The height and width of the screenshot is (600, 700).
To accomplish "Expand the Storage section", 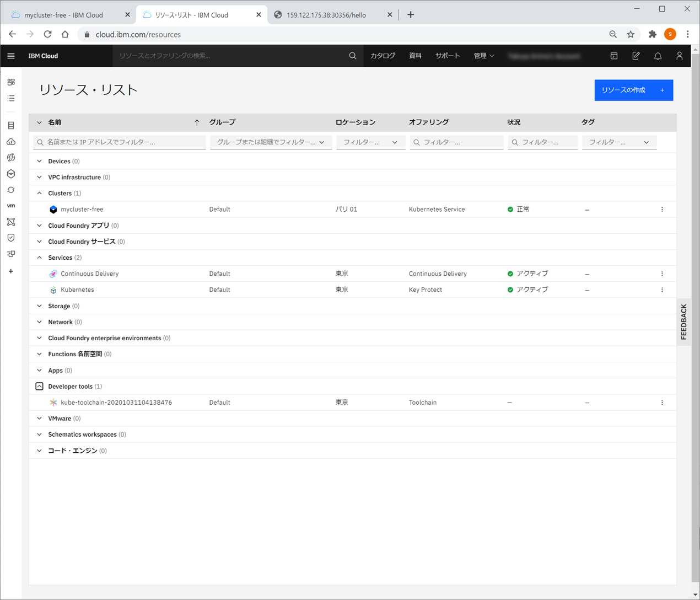I will [39, 306].
